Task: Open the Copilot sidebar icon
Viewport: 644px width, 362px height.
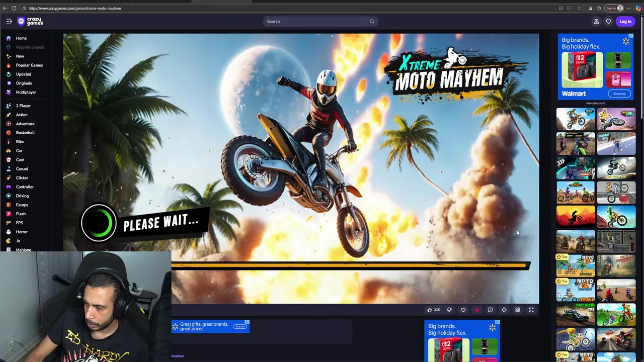Action: tap(638, 8)
